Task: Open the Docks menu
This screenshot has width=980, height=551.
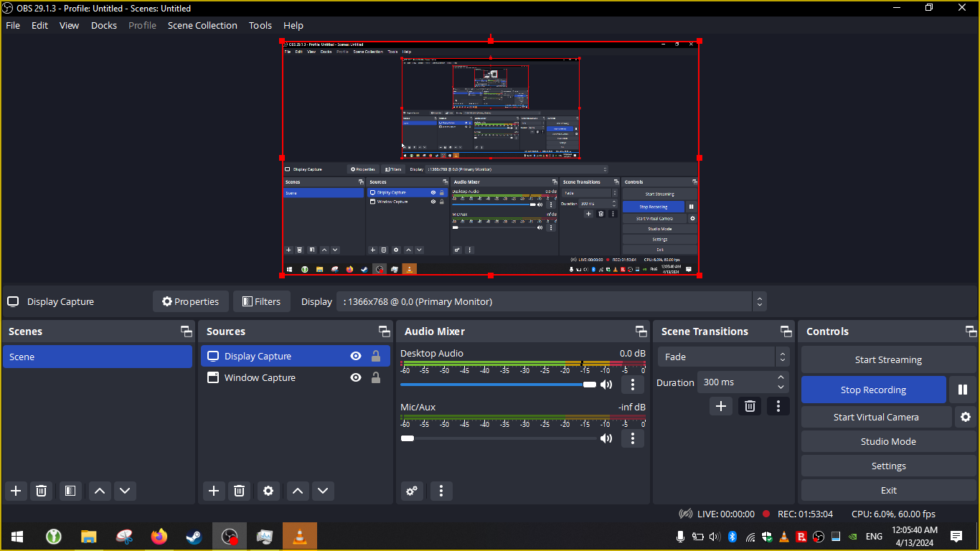Action: point(103,25)
